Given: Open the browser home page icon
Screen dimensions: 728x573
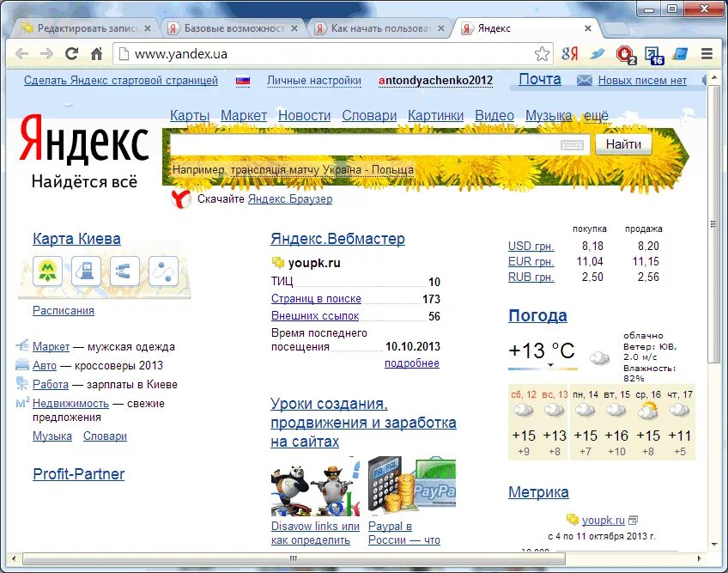Looking at the screenshot, I should (96, 54).
